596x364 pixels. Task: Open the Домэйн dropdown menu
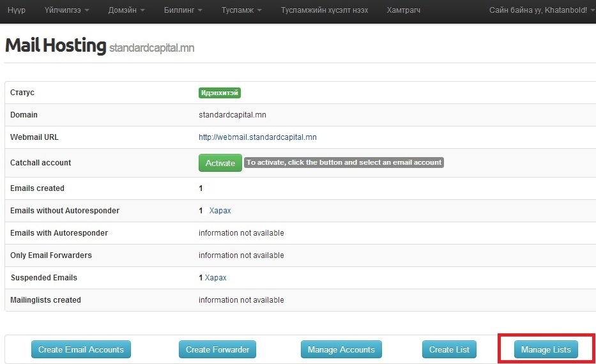pyautogui.click(x=126, y=10)
